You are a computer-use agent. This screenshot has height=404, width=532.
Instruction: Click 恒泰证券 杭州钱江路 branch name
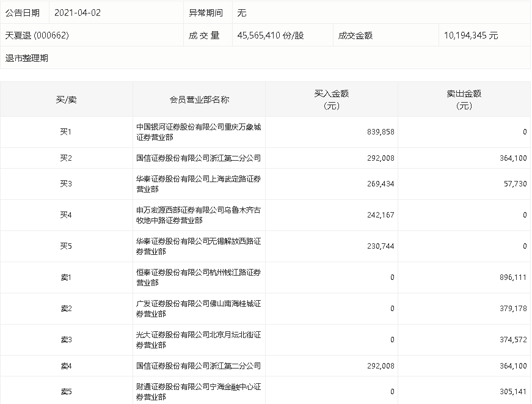[199, 277]
